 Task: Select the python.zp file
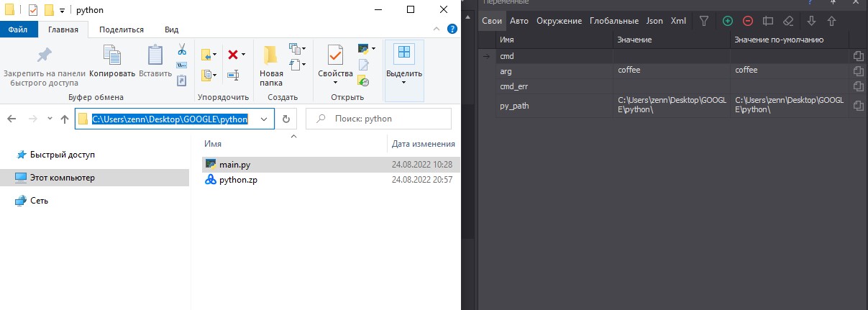click(x=331, y=180)
